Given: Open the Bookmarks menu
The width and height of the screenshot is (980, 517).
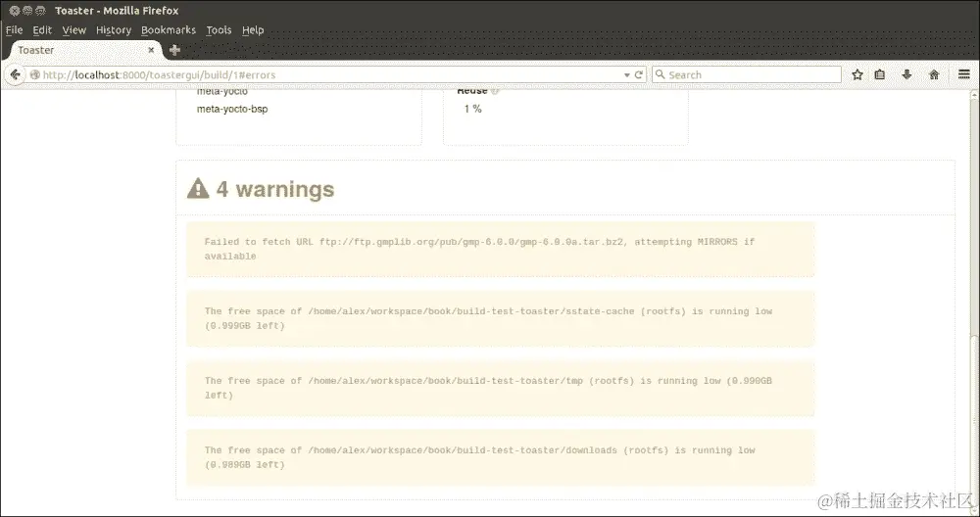Looking at the screenshot, I should (169, 30).
